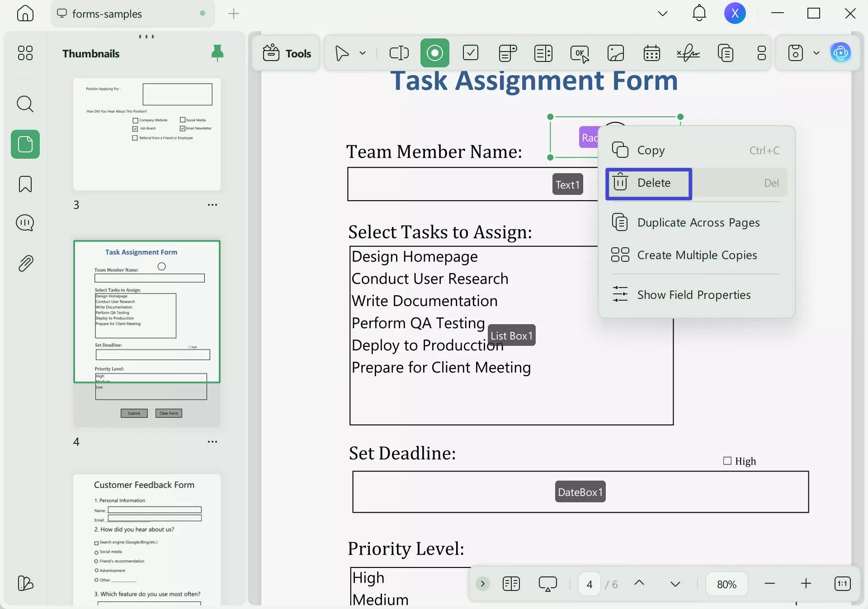Open page 4 thumbnail options menu

212,442
